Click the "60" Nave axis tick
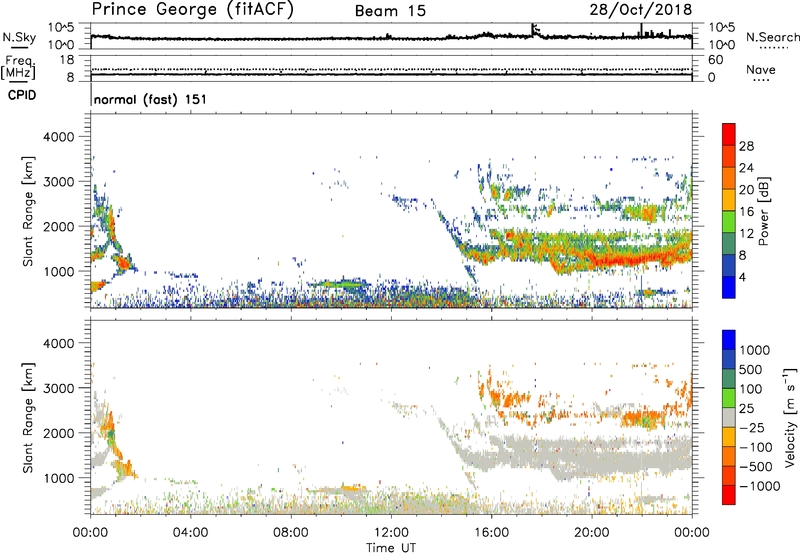The image size is (800, 554). (x=715, y=60)
